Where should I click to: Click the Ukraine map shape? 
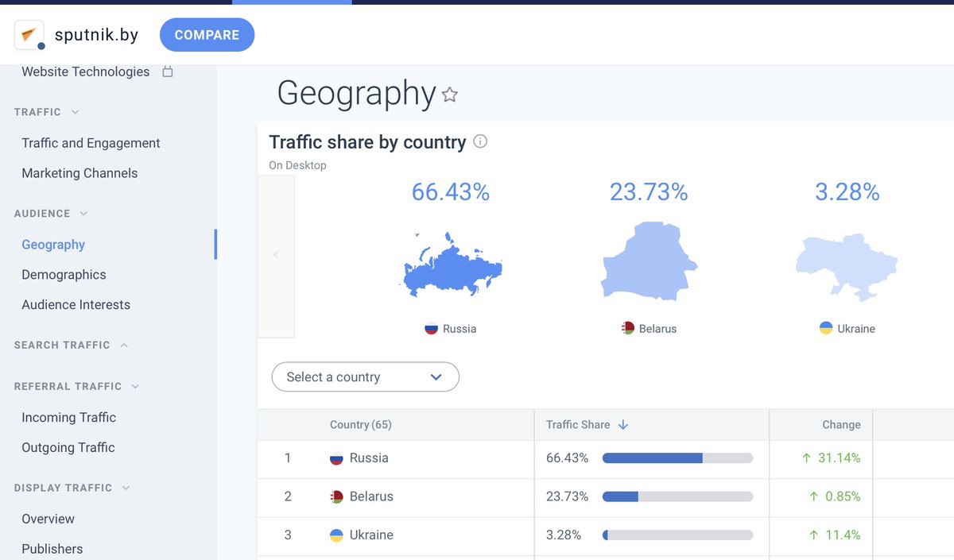point(847,267)
